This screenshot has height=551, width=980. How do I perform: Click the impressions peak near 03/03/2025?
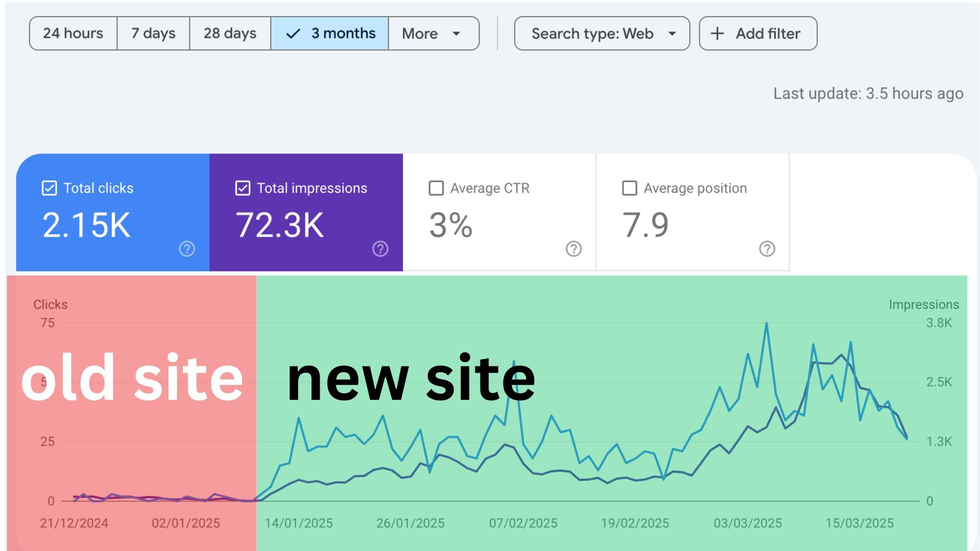coord(767,323)
